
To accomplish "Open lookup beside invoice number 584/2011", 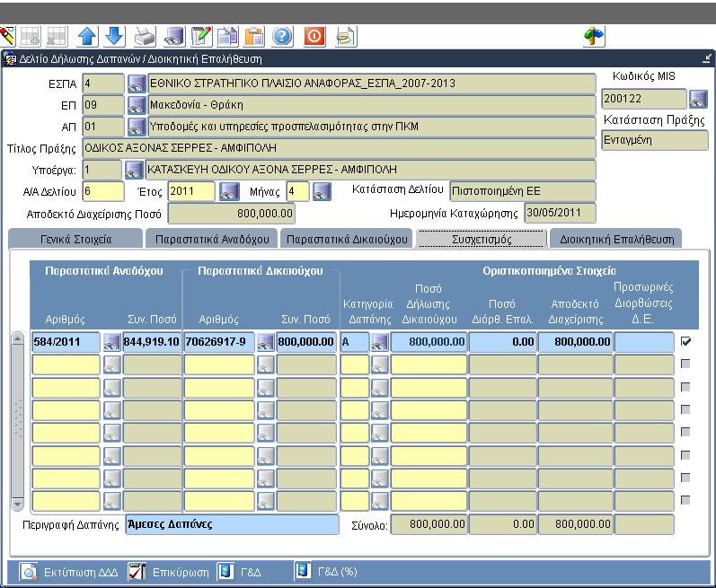I will coord(112,342).
